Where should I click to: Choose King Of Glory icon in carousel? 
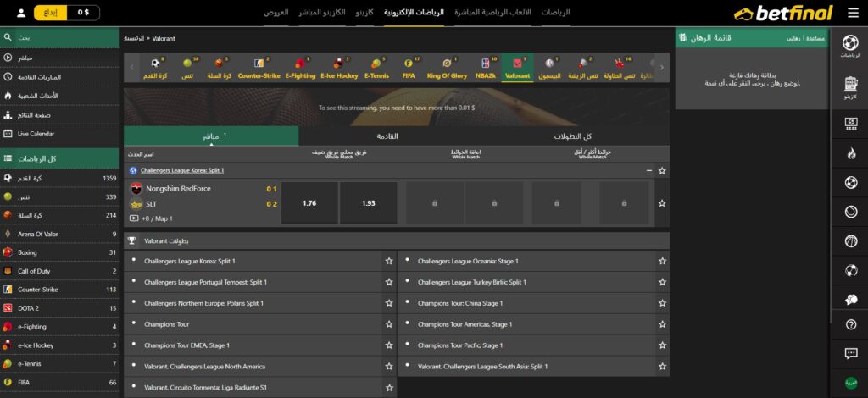pyautogui.click(x=447, y=68)
